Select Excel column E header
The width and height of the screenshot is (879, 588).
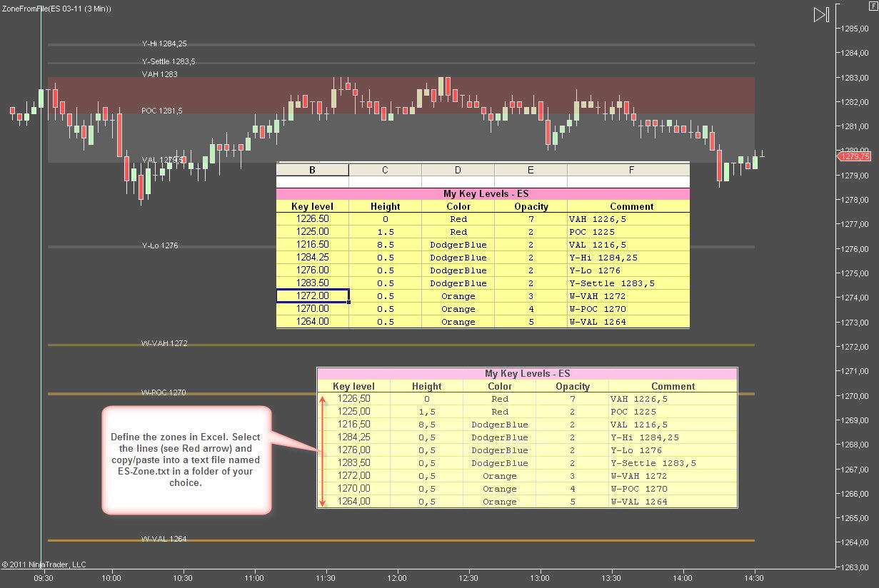pyautogui.click(x=531, y=170)
